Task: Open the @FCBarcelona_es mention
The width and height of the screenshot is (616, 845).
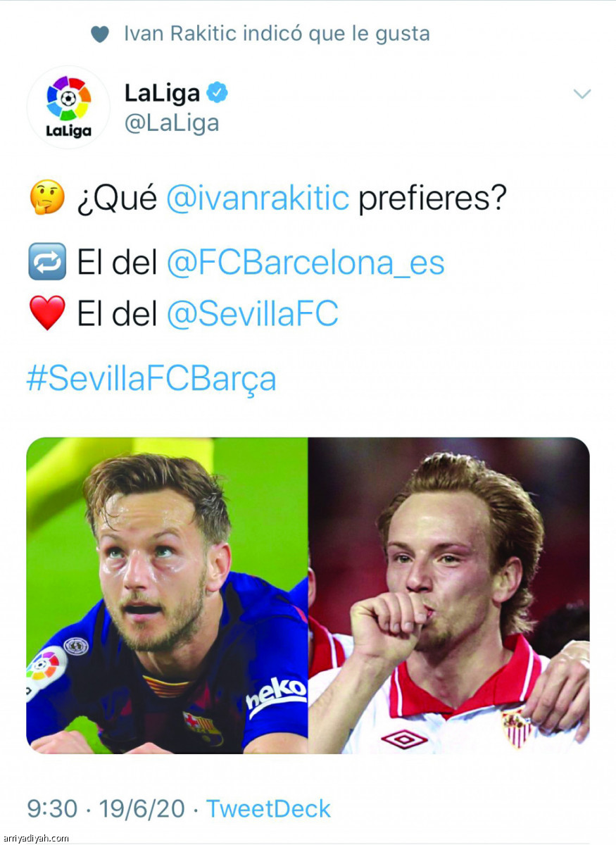Action: [x=306, y=263]
